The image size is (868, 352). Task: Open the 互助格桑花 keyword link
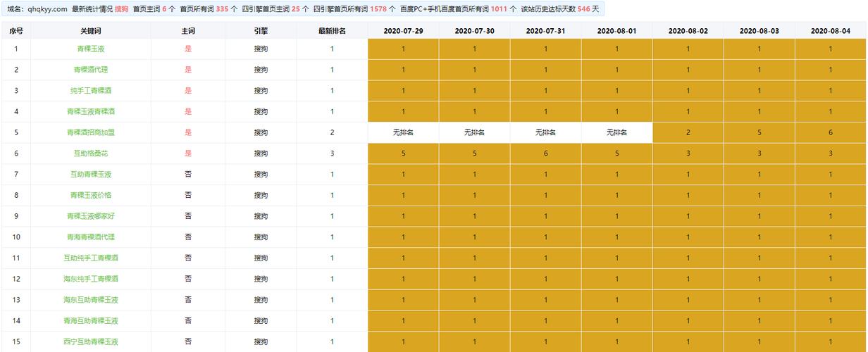[x=91, y=153]
